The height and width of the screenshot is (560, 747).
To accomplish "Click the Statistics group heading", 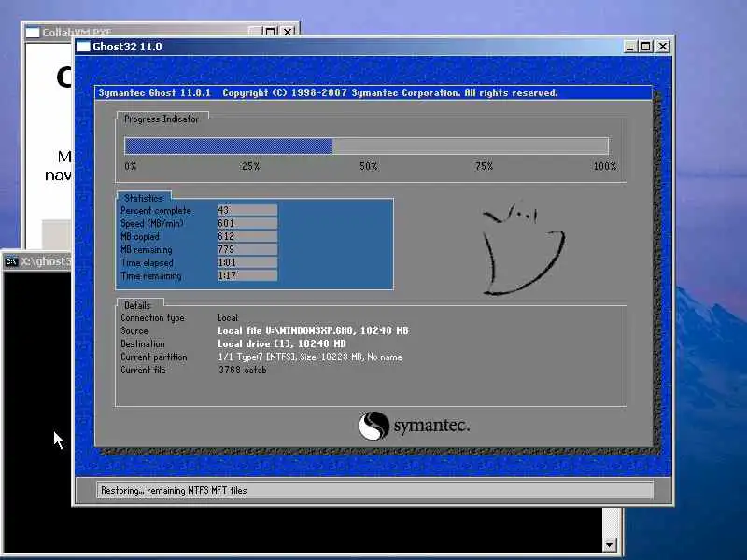I will [x=144, y=198].
